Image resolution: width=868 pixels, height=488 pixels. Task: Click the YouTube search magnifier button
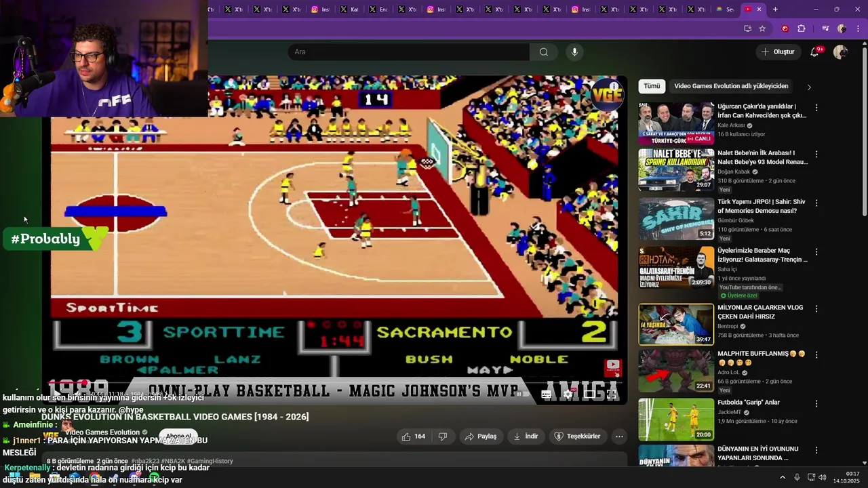(544, 52)
